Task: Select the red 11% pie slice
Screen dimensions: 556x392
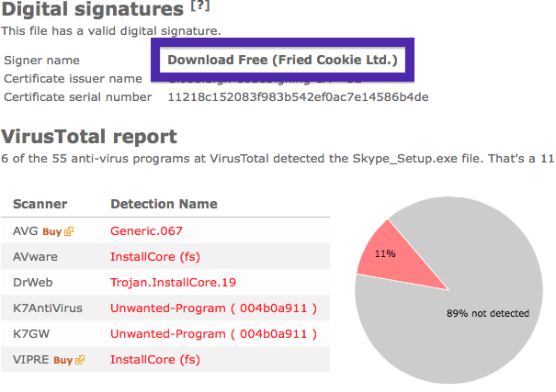Action: coord(393,259)
